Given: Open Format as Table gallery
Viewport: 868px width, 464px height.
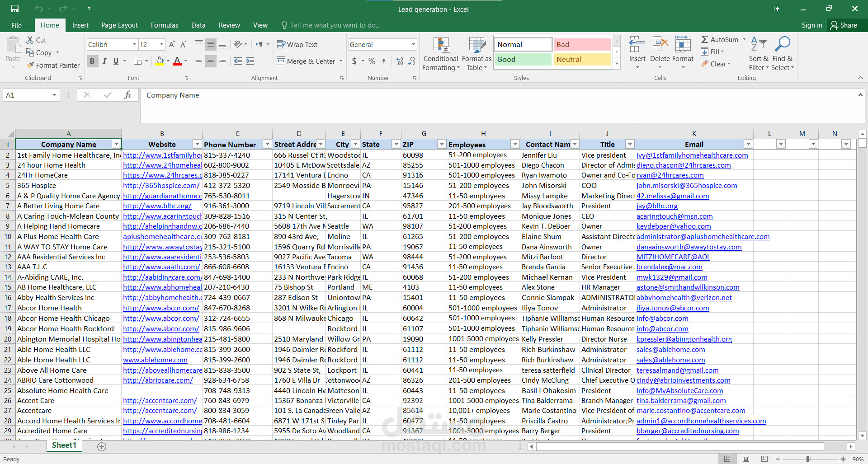Looking at the screenshot, I should tap(476, 54).
